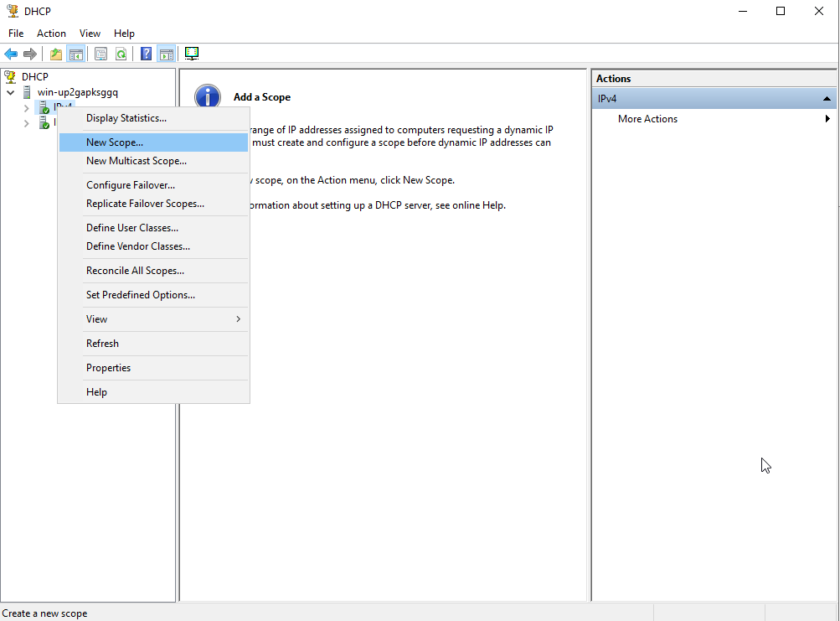Click Display Statistics... menu entry

pos(126,118)
